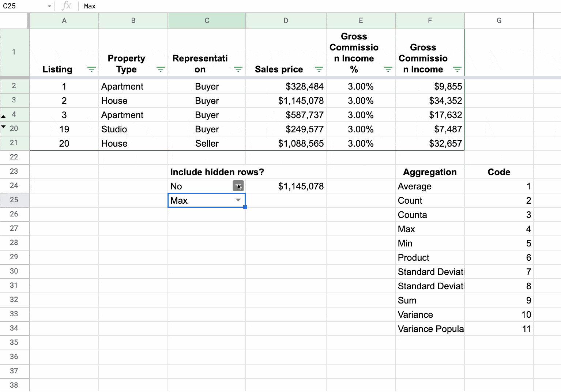Viewport: 561px width, 392px height.
Task: Open the dropdown in the No cell
Action: [238, 186]
